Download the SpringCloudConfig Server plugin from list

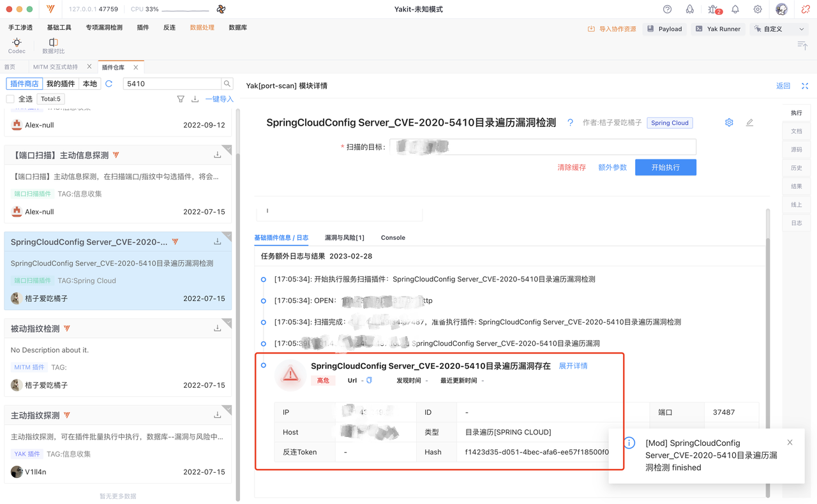[x=218, y=242]
